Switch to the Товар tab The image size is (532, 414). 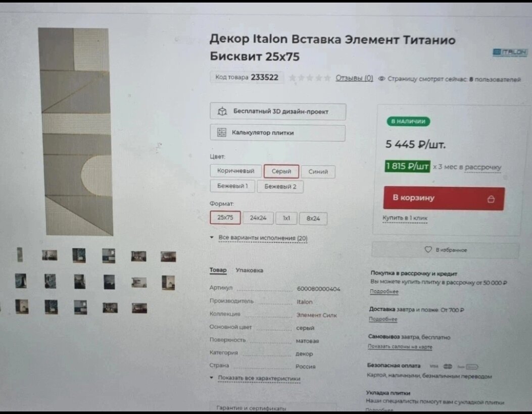point(218,270)
